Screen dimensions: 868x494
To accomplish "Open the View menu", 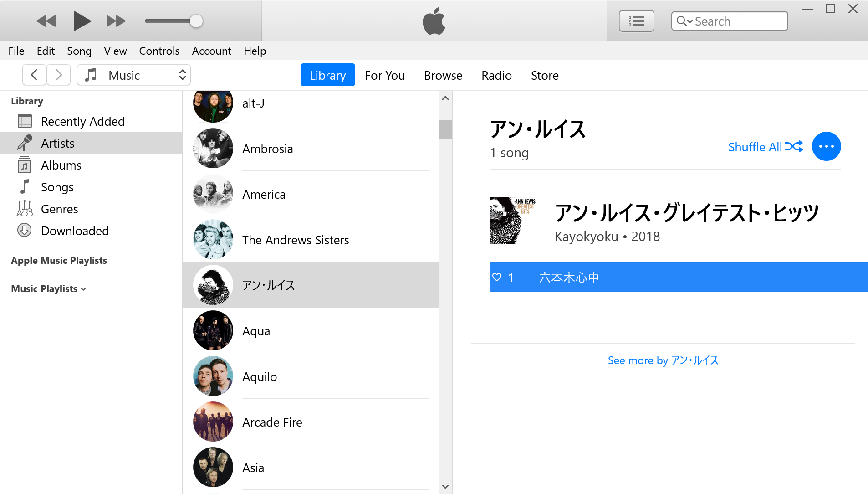I will pyautogui.click(x=115, y=51).
